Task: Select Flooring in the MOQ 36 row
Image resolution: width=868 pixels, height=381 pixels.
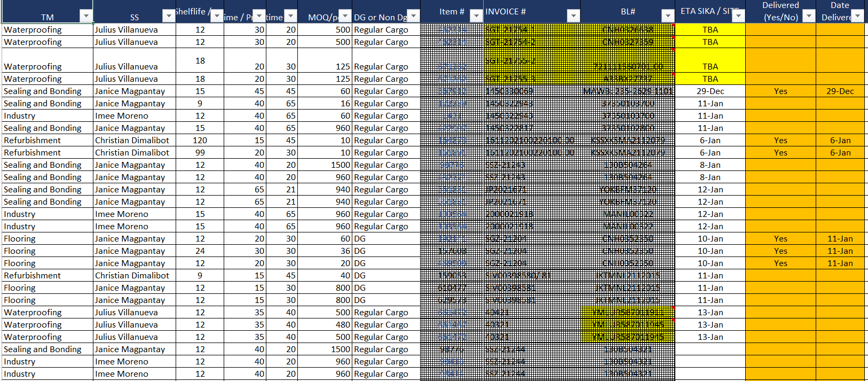Action: click(48, 251)
